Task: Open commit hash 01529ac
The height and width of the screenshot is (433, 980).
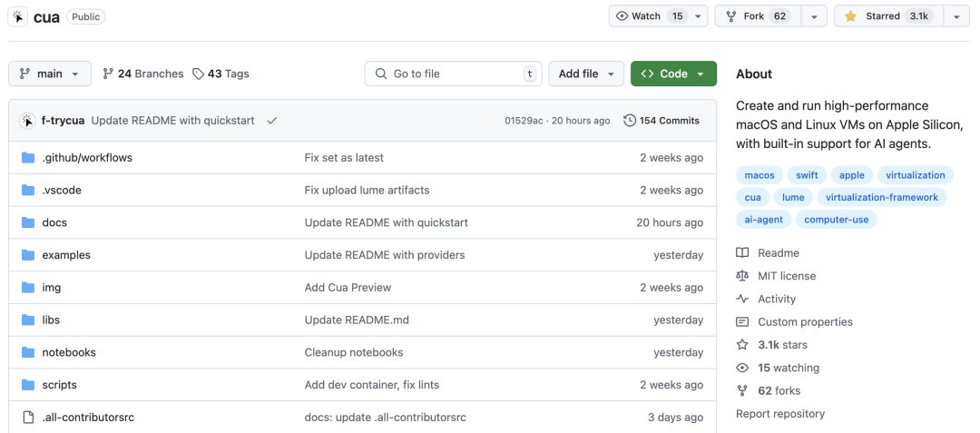Action: click(x=524, y=121)
